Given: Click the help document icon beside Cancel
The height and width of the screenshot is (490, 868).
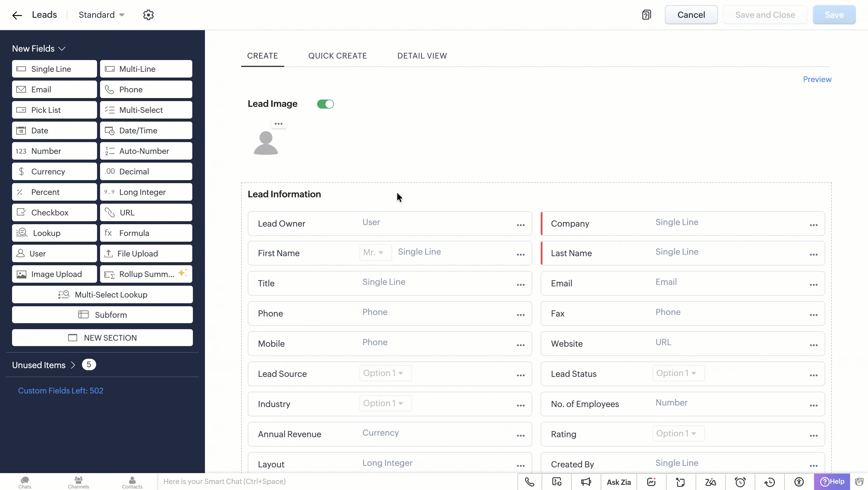Looking at the screenshot, I should point(646,15).
